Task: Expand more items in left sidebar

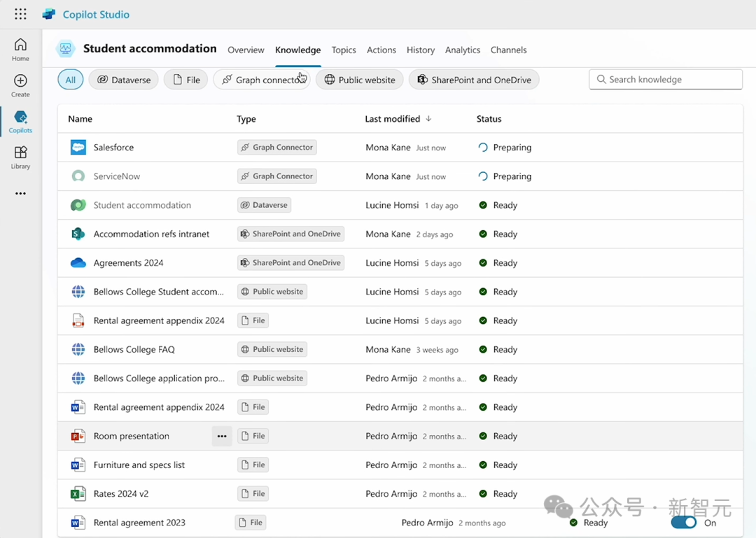Action: (x=20, y=194)
